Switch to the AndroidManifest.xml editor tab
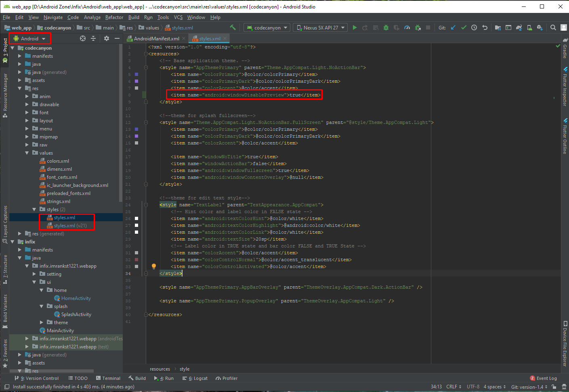 156,39
